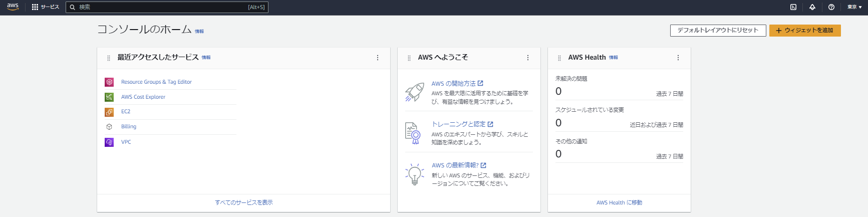Open the VPC link

(x=126, y=142)
